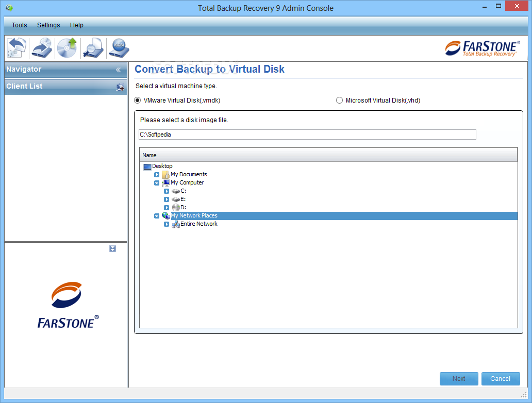The width and height of the screenshot is (532, 403).
Task: Collapse the My Computer tree node
Action: [156, 183]
